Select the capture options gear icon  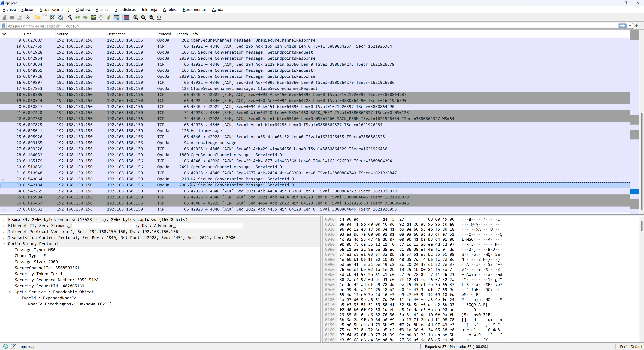[28, 17]
